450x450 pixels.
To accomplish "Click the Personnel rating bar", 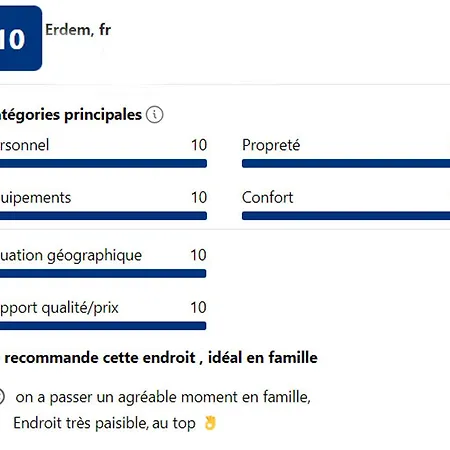I will coord(103,163).
